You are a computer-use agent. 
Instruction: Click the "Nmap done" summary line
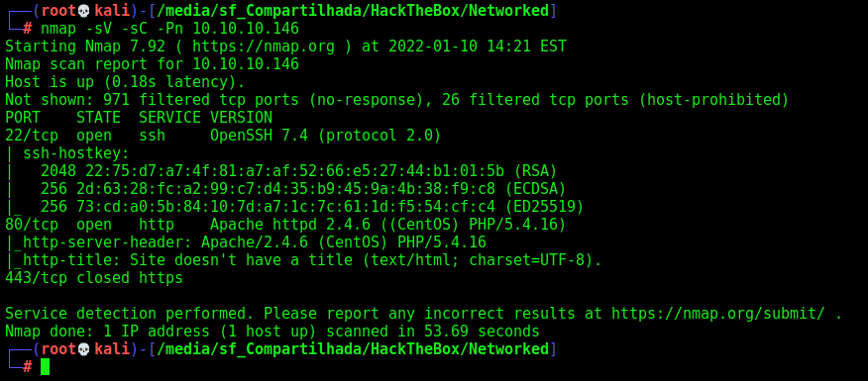coord(272,332)
